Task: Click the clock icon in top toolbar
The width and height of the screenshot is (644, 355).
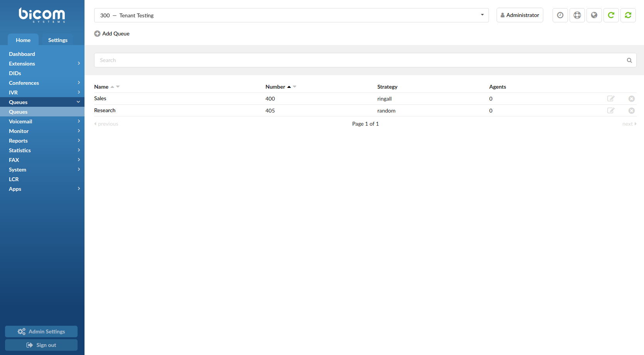Action: point(560,15)
